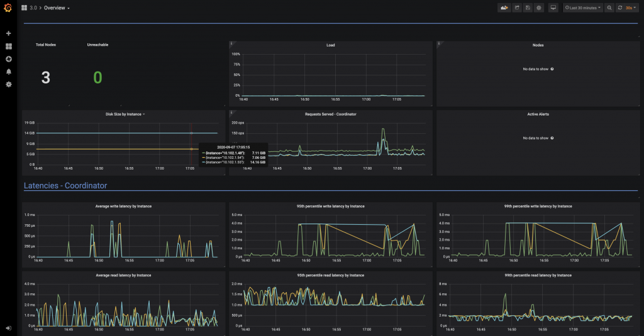Click 99th percentile read latency by instance title

pos(538,275)
